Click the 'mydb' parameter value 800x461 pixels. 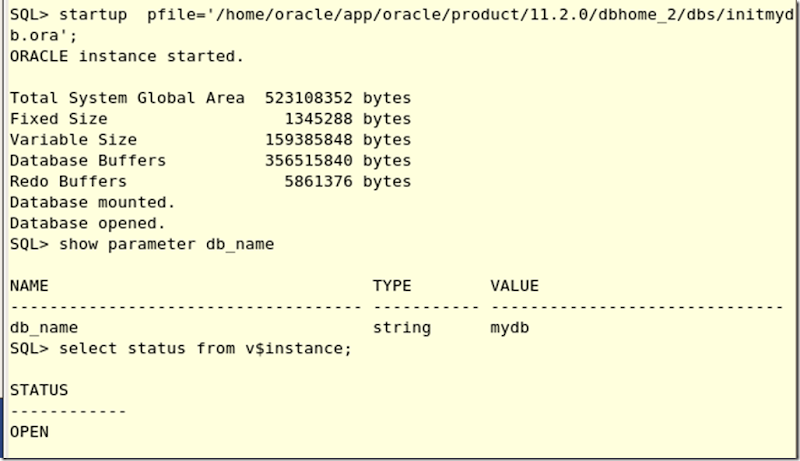[510, 327]
